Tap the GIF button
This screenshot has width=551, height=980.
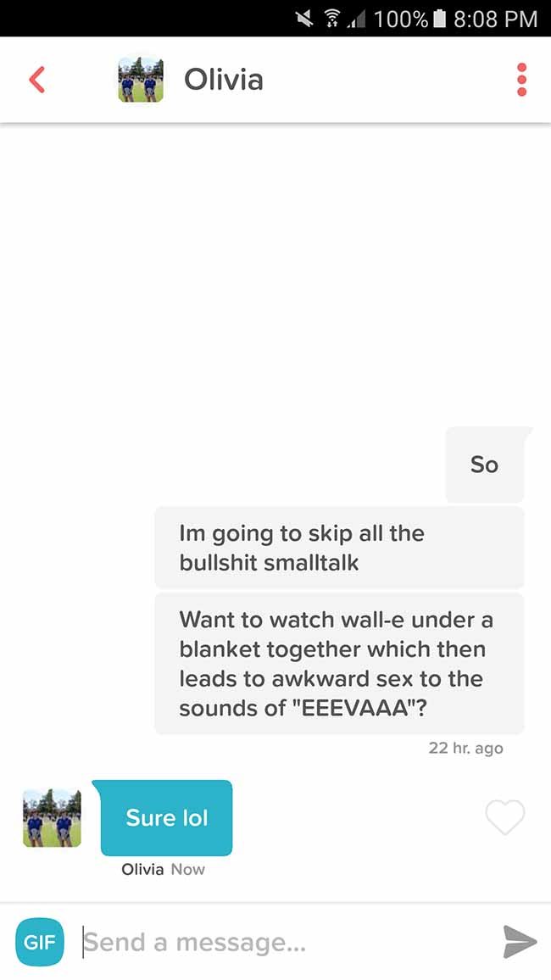(39, 941)
